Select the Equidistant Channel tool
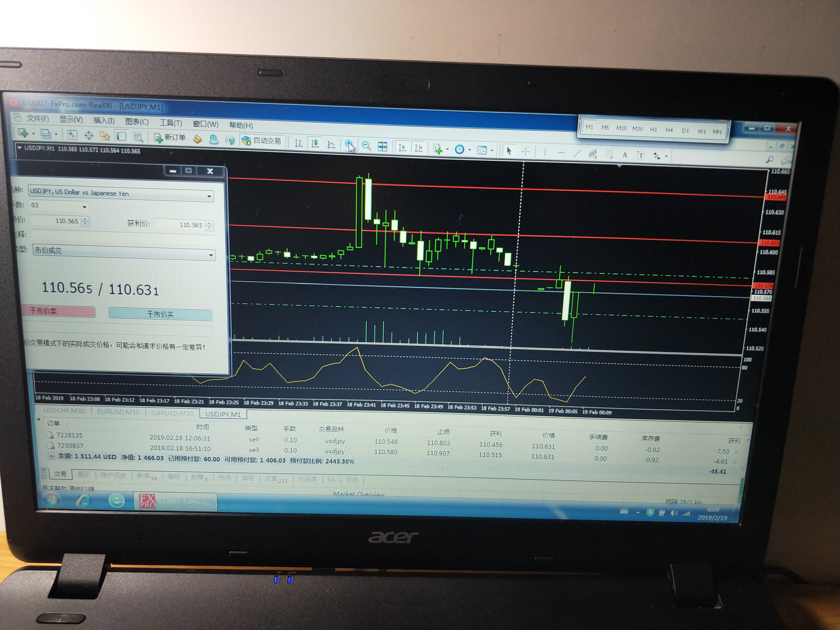 coord(593,154)
